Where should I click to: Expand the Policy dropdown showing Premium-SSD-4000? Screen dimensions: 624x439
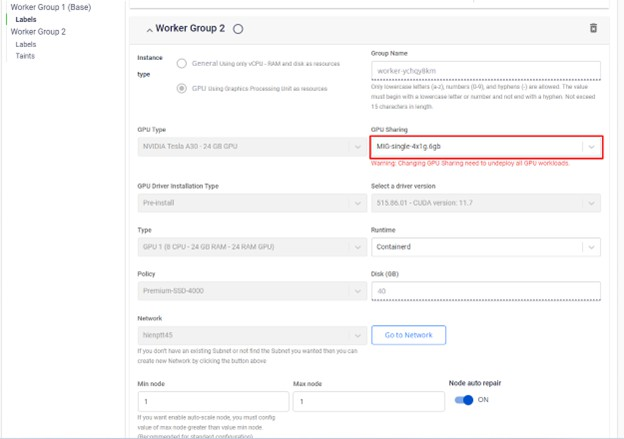pyautogui.click(x=252, y=291)
